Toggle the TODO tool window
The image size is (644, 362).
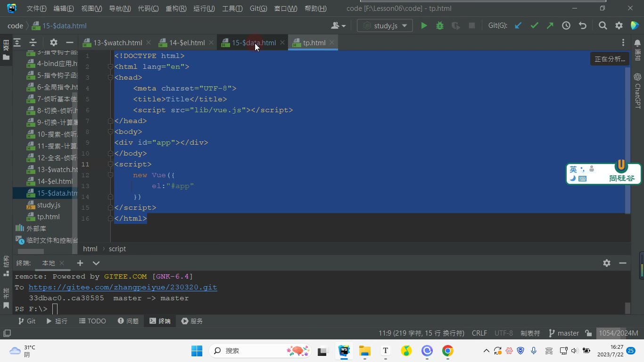pos(92,321)
